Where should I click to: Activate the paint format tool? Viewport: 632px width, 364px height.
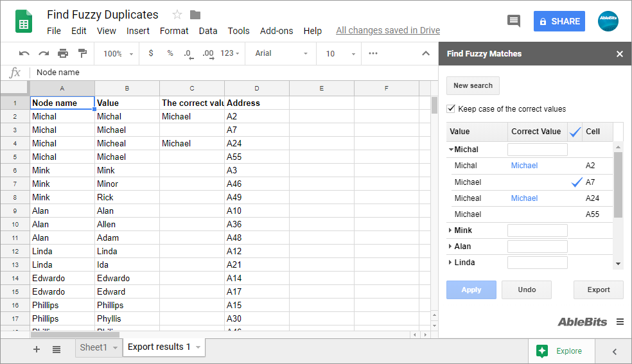tap(82, 53)
